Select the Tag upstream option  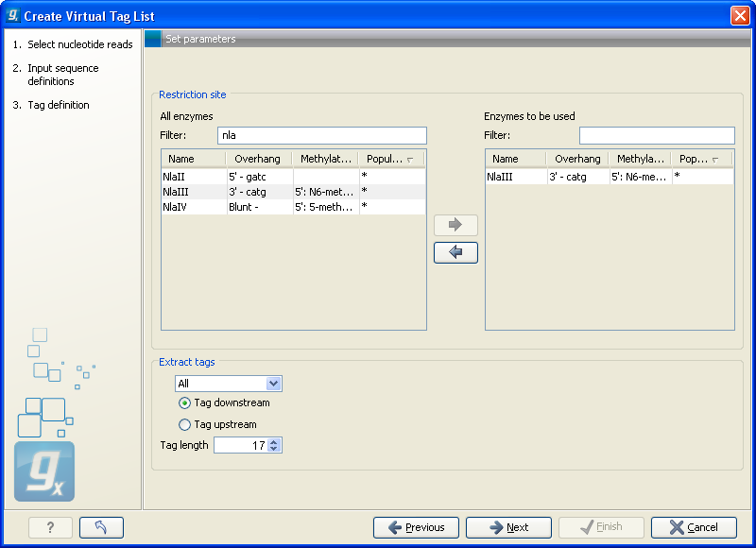tap(184, 423)
